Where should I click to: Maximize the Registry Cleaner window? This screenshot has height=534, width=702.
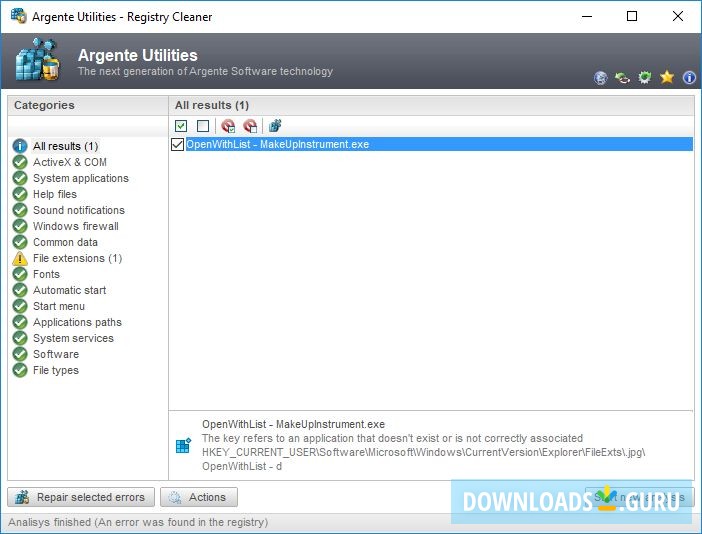point(632,17)
